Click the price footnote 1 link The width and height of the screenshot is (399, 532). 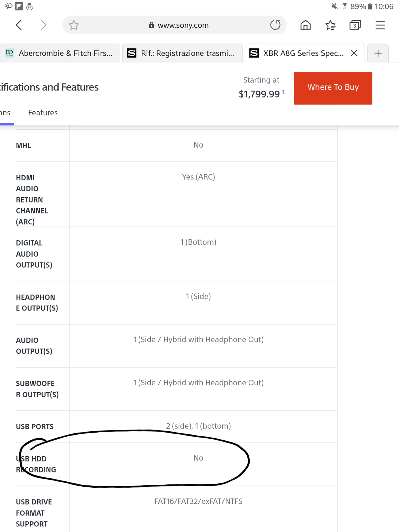(x=283, y=92)
